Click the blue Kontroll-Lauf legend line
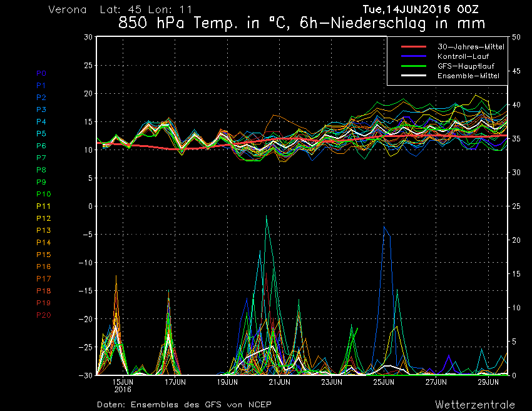Screen dimensions: 532x411 pos(414,56)
